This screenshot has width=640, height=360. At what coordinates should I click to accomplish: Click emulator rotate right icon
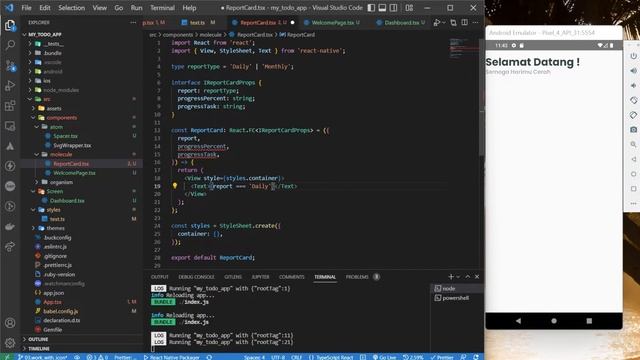pyautogui.click(x=633, y=115)
